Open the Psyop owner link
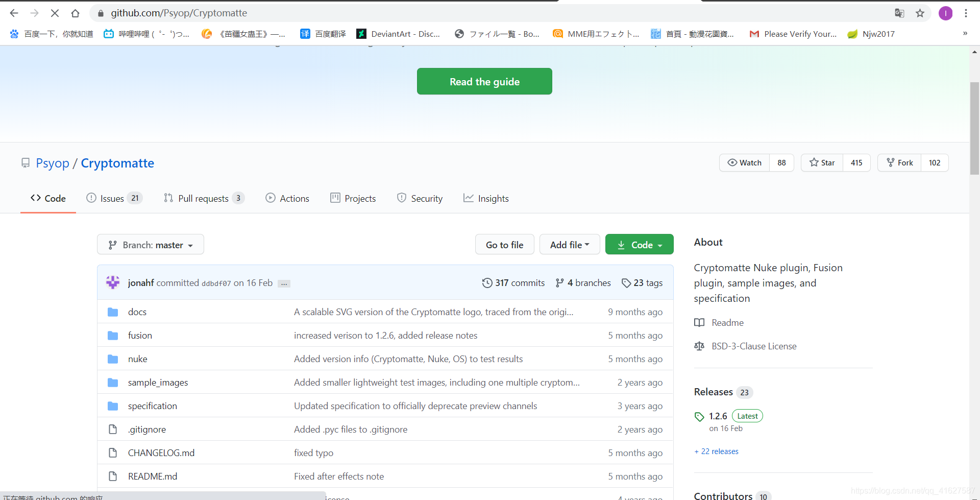This screenshot has width=980, height=500. coord(53,163)
